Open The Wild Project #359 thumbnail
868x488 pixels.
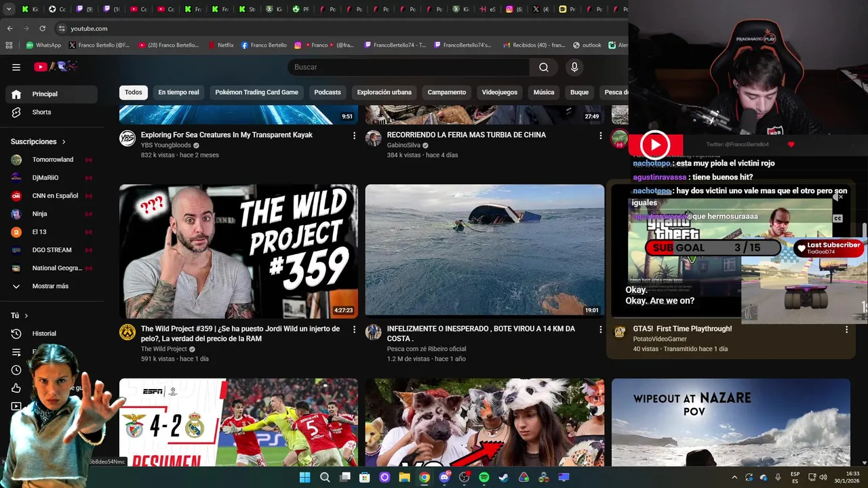239,251
